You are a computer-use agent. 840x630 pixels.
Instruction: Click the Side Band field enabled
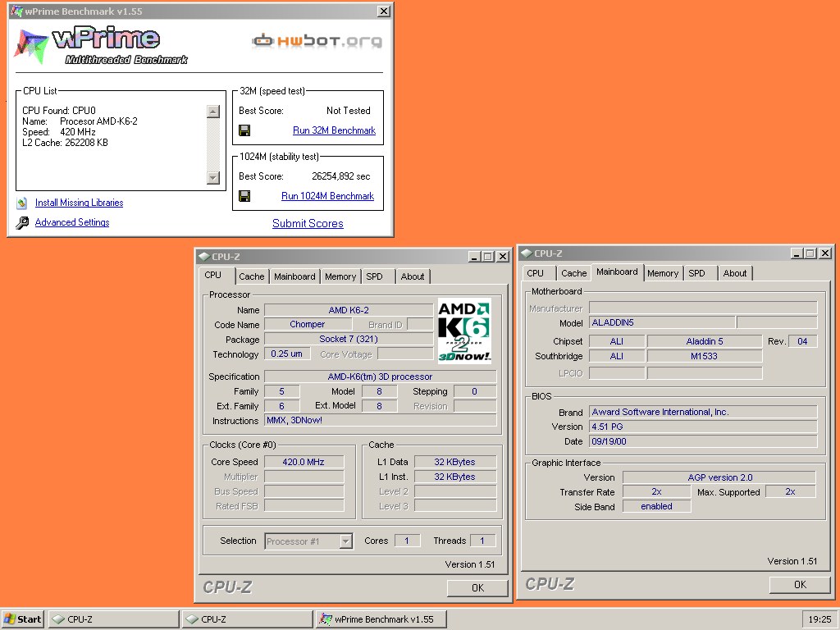coord(657,506)
